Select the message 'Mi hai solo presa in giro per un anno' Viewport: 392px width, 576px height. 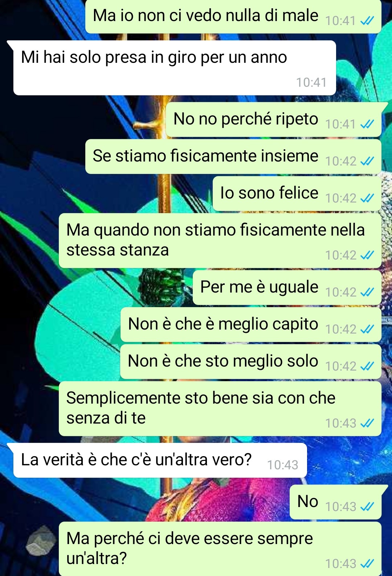[174, 68]
